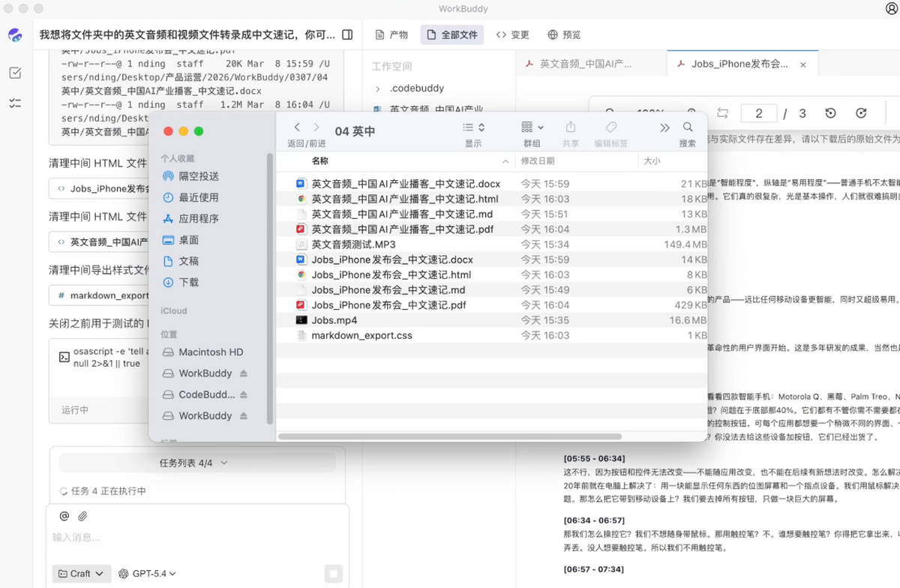
Task: Open the checkbox task icon in left sidebar
Action: 15,73
